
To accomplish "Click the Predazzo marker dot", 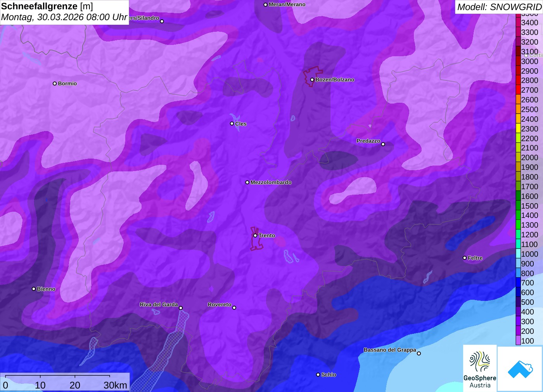I will click(383, 144).
